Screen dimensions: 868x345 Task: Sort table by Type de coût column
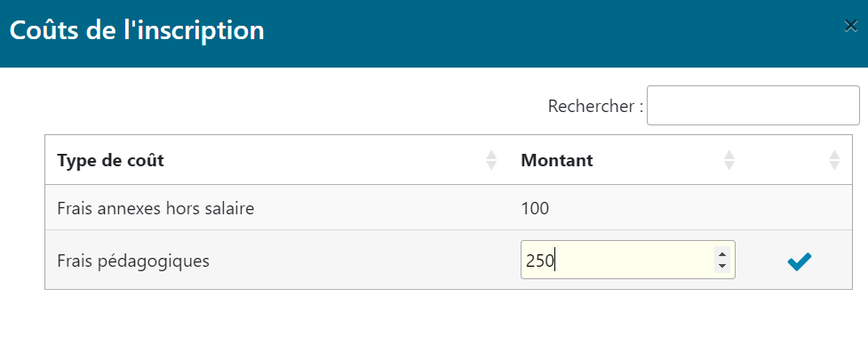pyautogui.click(x=491, y=160)
